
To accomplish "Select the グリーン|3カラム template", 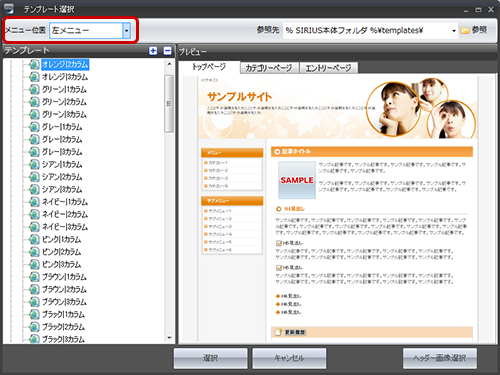I will click(x=64, y=114).
